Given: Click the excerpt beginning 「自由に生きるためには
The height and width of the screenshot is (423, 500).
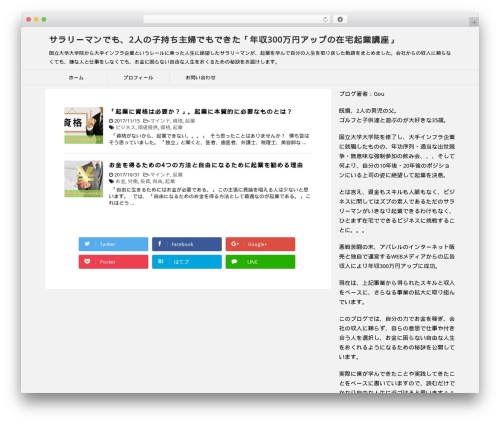Looking at the screenshot, I should (x=210, y=196).
